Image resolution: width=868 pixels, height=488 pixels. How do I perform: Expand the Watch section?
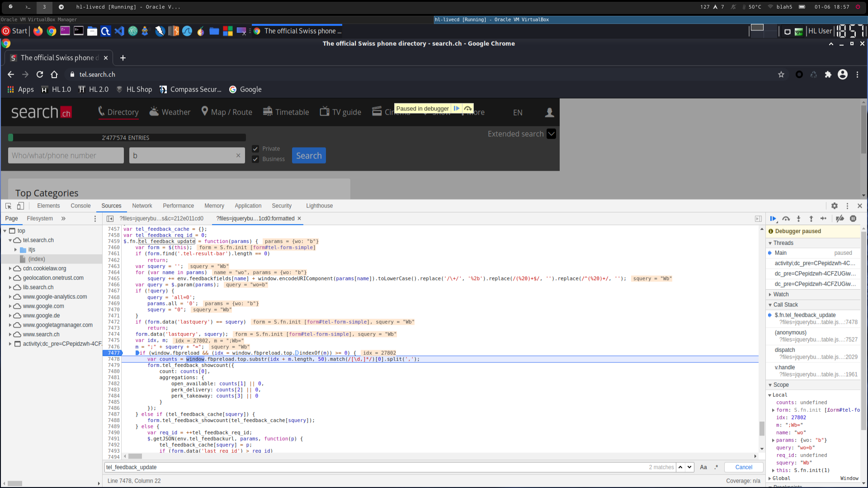click(781, 295)
